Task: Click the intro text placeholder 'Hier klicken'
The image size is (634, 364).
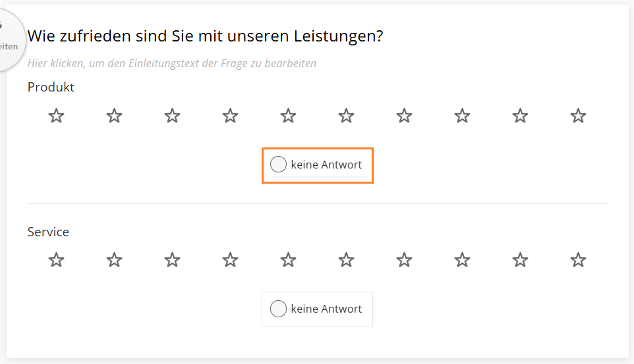Action: click(172, 64)
